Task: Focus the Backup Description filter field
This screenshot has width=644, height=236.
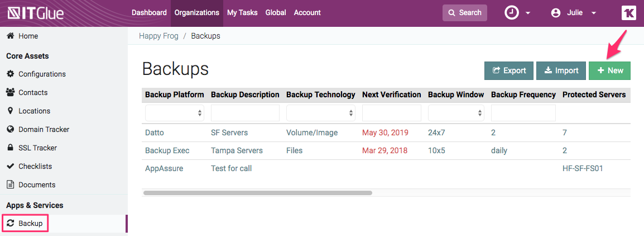Action: 245,113
